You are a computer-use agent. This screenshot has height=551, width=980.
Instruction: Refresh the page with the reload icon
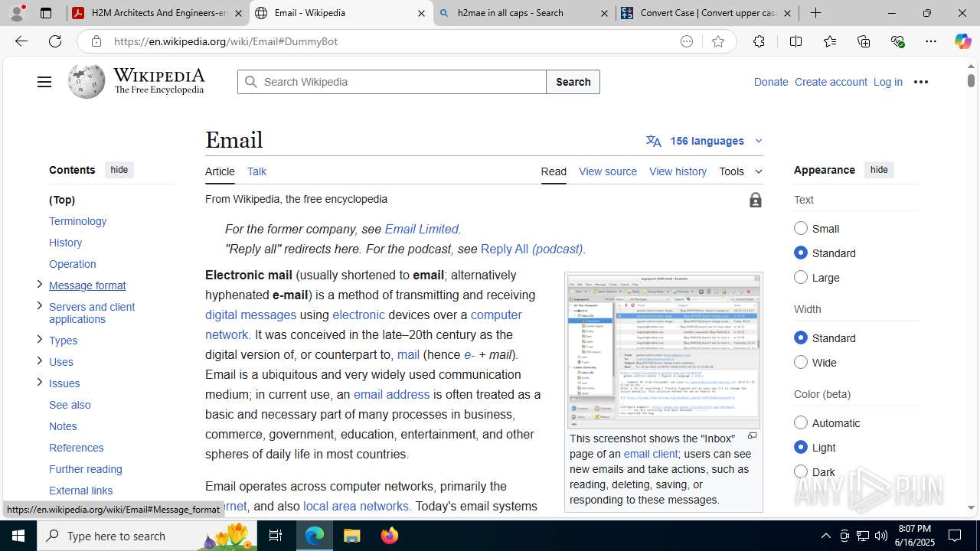tap(55, 41)
